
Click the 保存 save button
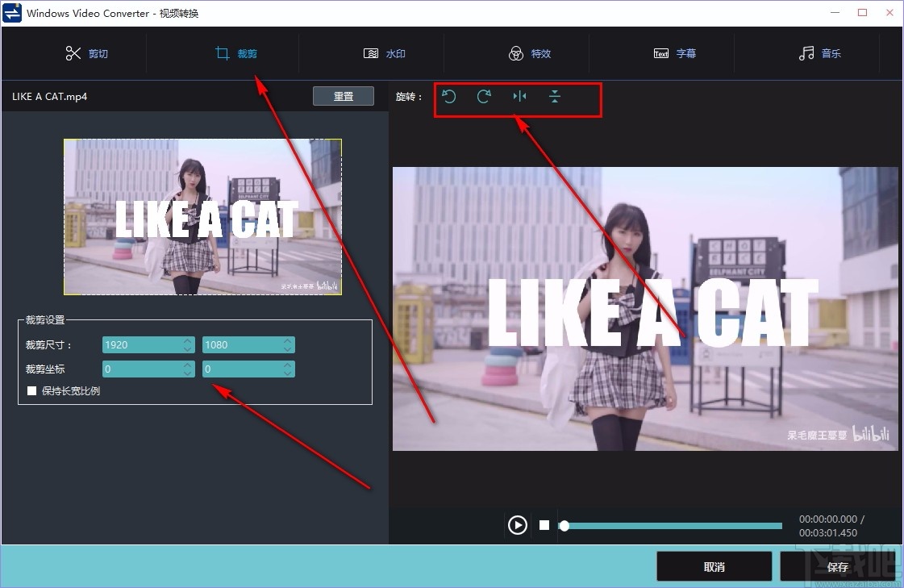point(837,566)
